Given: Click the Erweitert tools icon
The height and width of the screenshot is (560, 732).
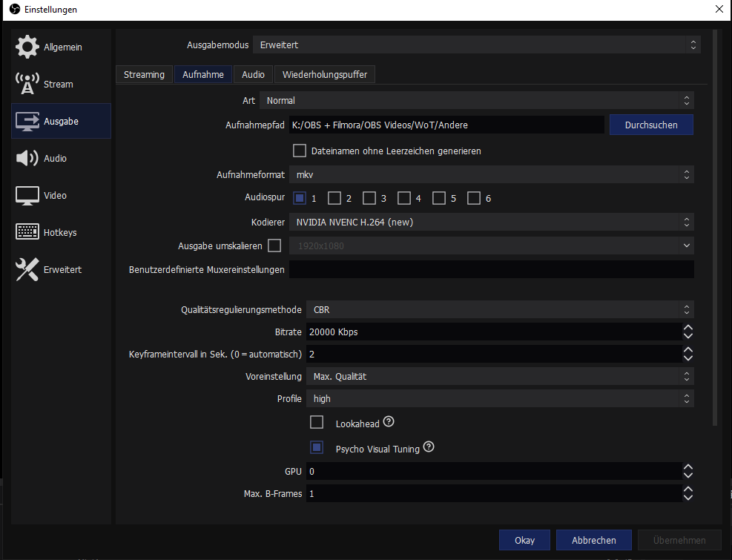Looking at the screenshot, I should (27, 269).
